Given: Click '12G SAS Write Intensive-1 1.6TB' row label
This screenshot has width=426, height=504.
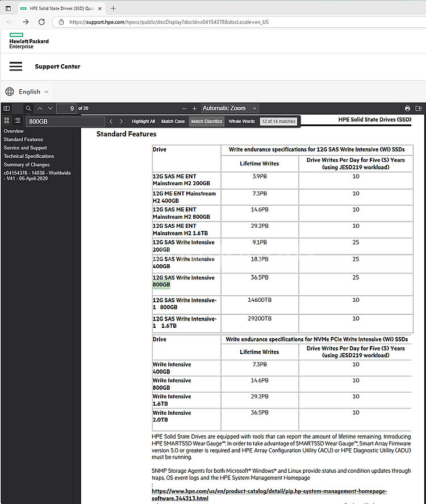Looking at the screenshot, I should [x=185, y=322].
